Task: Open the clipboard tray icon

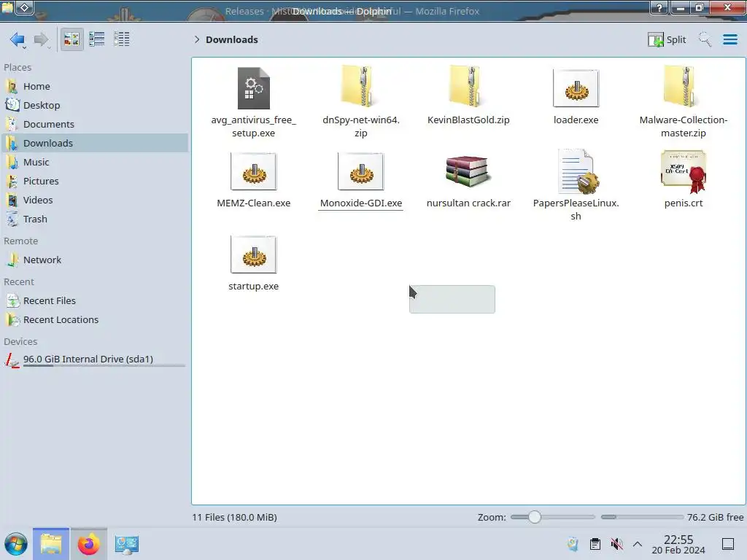Action: tap(595, 544)
